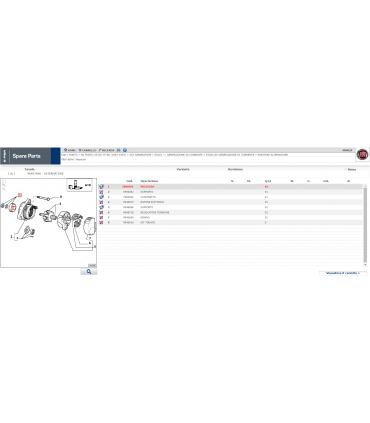Click the MARCA button near the Fiat logo
The width and height of the screenshot is (370, 423).
[347, 150]
